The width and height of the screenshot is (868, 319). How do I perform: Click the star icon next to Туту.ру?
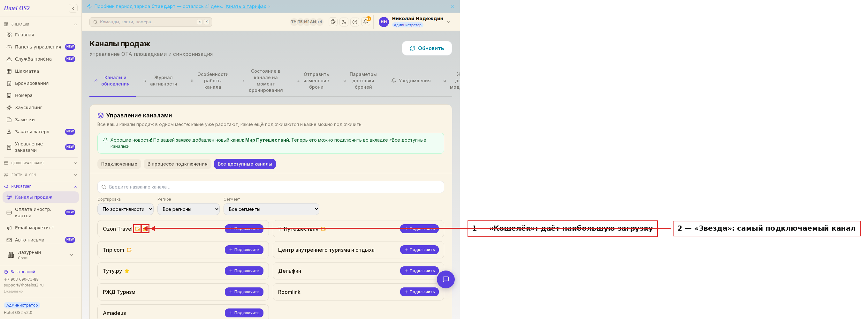(127, 271)
